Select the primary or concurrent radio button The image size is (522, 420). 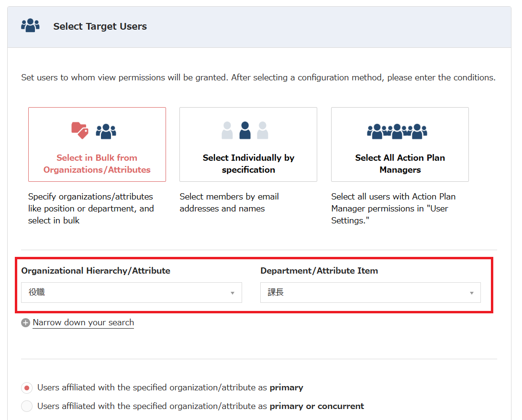(27, 406)
